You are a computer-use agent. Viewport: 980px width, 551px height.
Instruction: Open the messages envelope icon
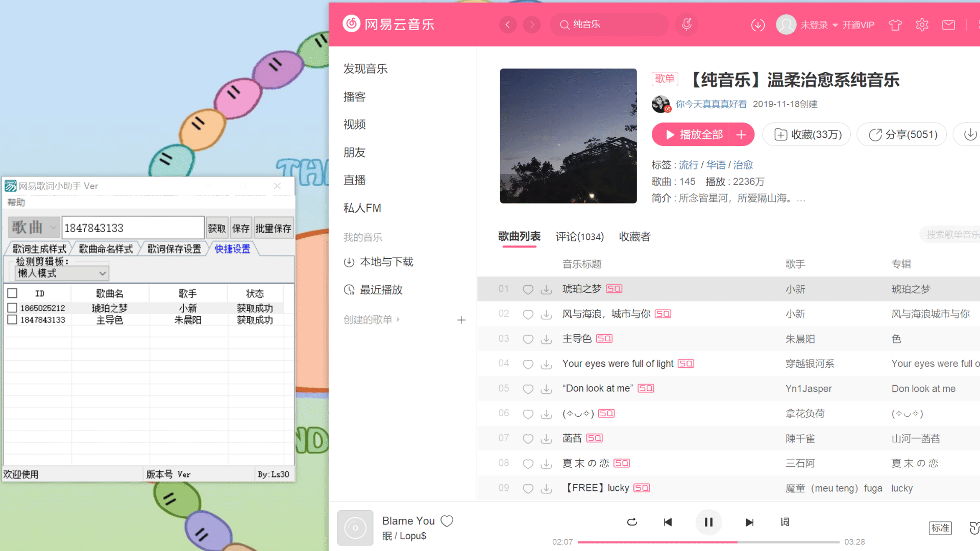coord(948,25)
